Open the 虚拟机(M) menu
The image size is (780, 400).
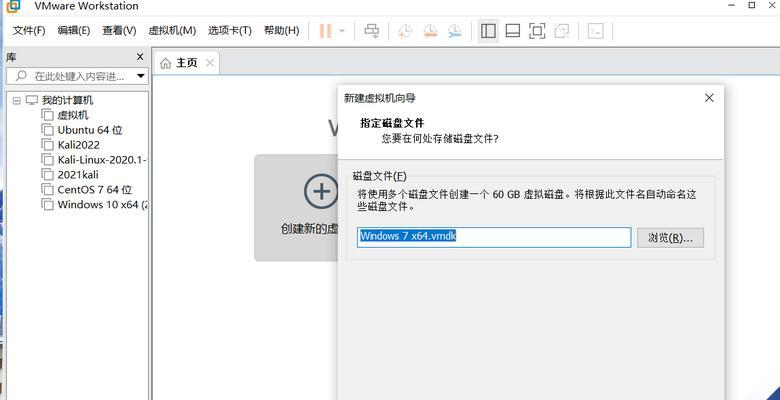point(172,30)
